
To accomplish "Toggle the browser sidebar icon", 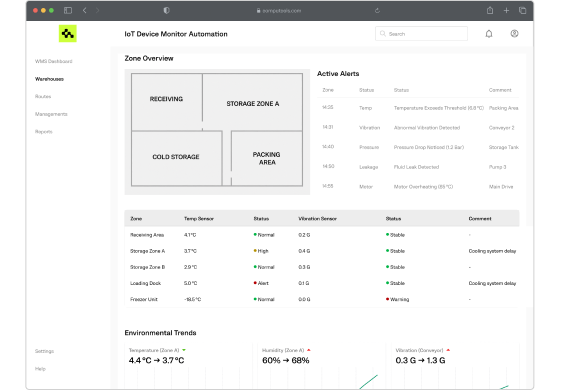I will coord(68,10).
